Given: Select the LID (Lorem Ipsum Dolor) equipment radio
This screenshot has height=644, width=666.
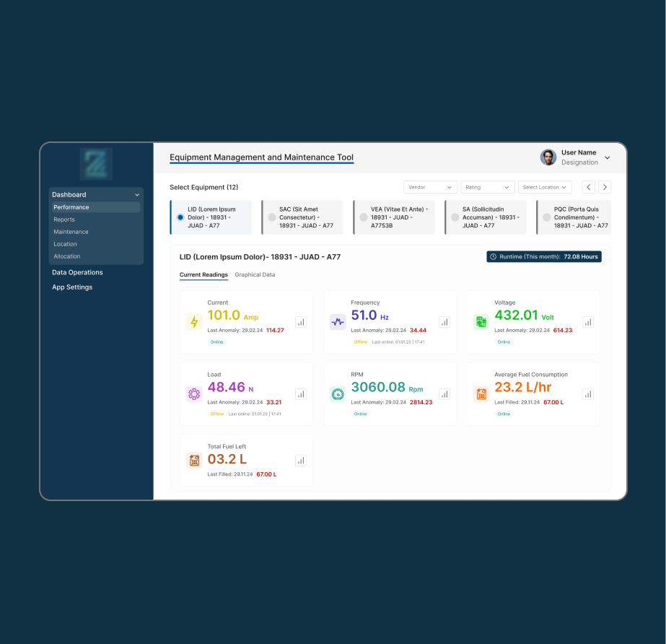Looking at the screenshot, I should pos(180,217).
